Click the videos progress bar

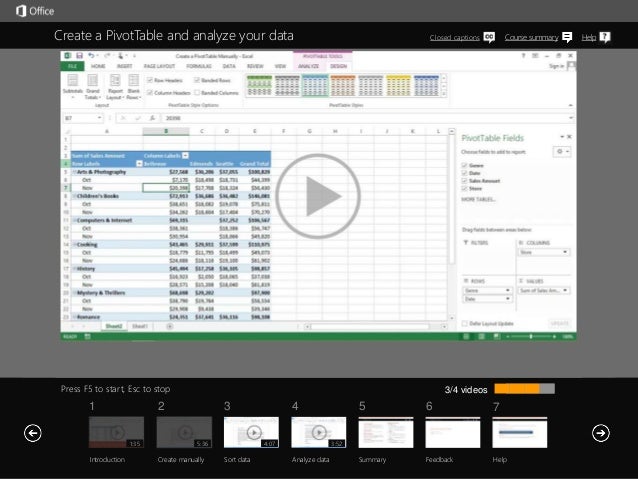pos(524,389)
